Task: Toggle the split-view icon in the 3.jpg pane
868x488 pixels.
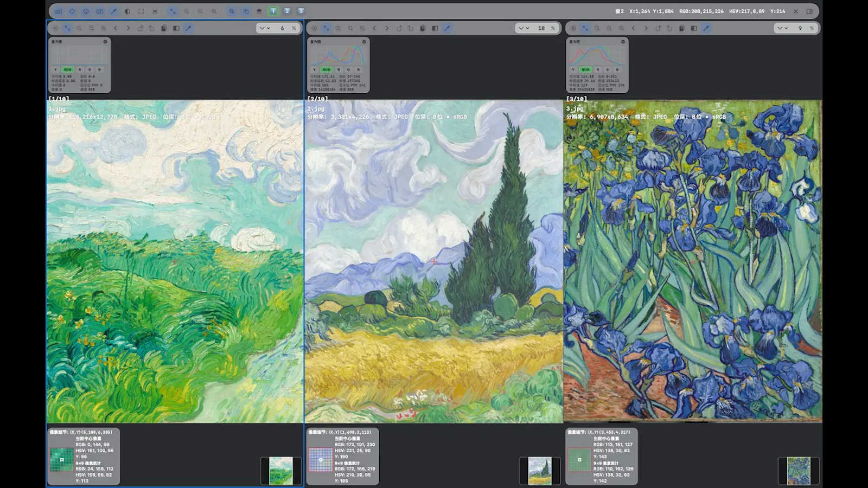Action: [x=694, y=28]
